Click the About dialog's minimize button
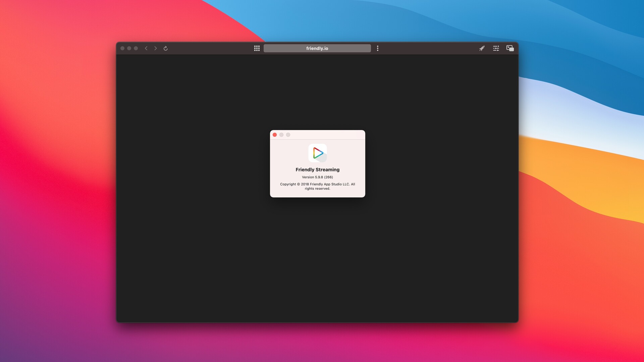644x362 pixels. (x=281, y=135)
